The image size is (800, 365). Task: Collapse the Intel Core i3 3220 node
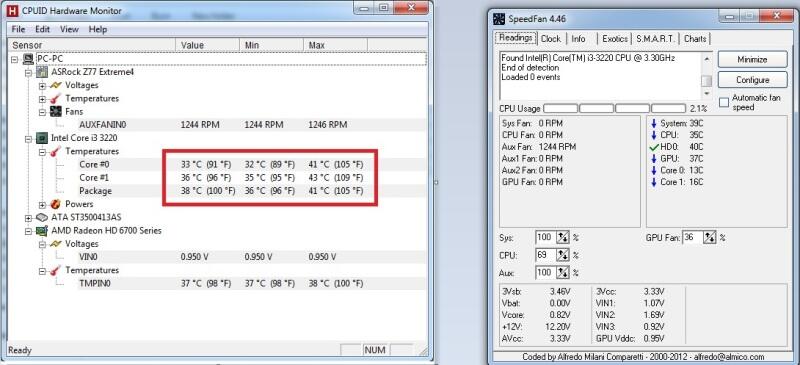(x=29, y=138)
